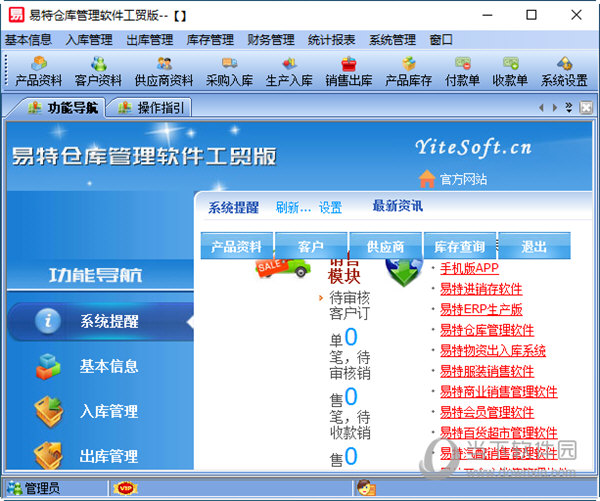Switch to the 功能导航 tab
This screenshot has height=501, width=600.
coord(63,108)
